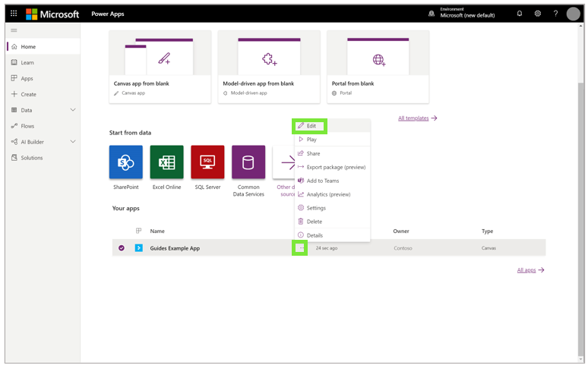The image size is (588, 365).
Task: Select Analytics (preview) in menu
Action: [x=332, y=194]
